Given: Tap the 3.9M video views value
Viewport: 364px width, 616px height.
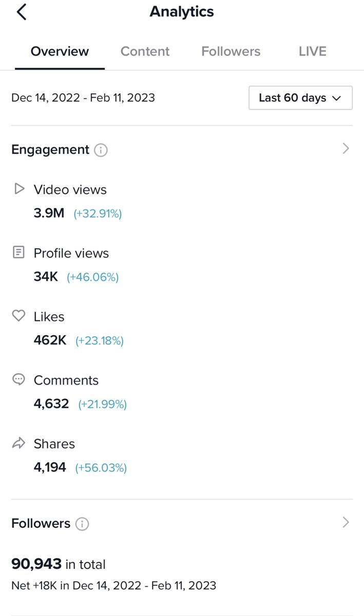Looking at the screenshot, I should pos(49,213).
